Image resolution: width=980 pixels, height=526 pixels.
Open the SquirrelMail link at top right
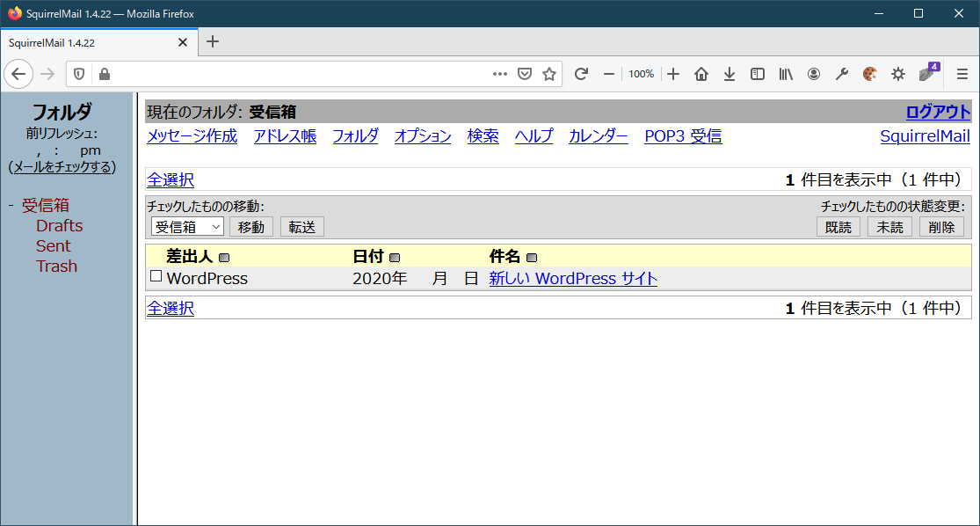pos(925,136)
